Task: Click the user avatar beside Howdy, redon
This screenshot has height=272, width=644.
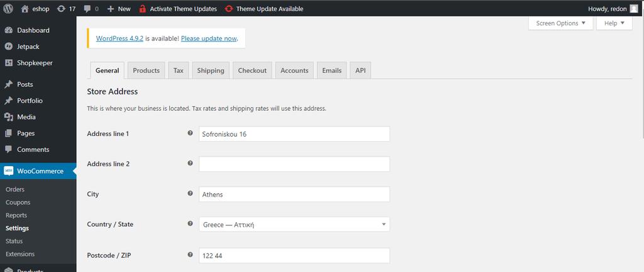Action: coord(634,9)
